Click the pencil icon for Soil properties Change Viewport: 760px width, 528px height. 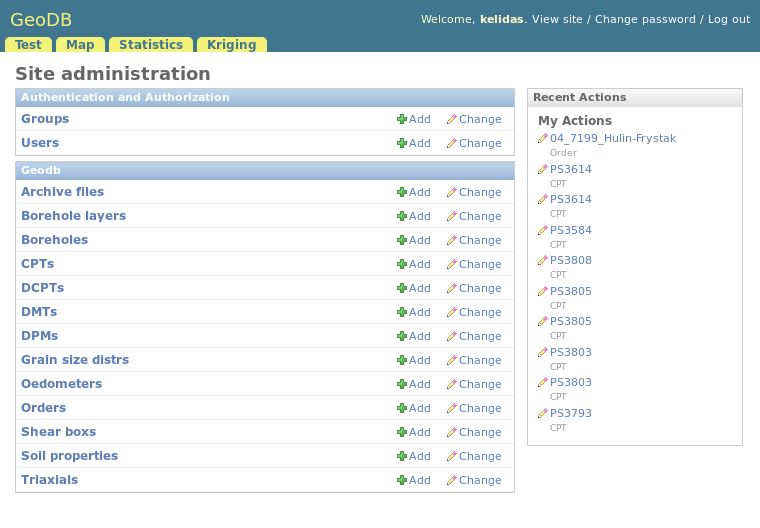451,456
